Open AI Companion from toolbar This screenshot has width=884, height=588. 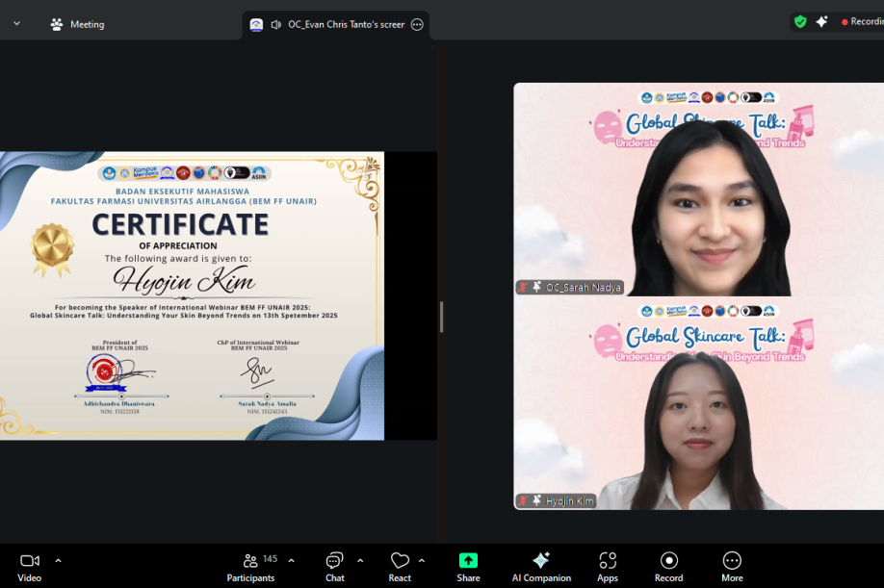(541, 567)
